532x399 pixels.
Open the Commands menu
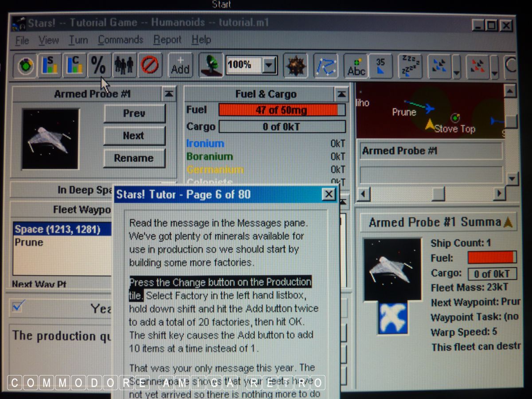pos(121,40)
